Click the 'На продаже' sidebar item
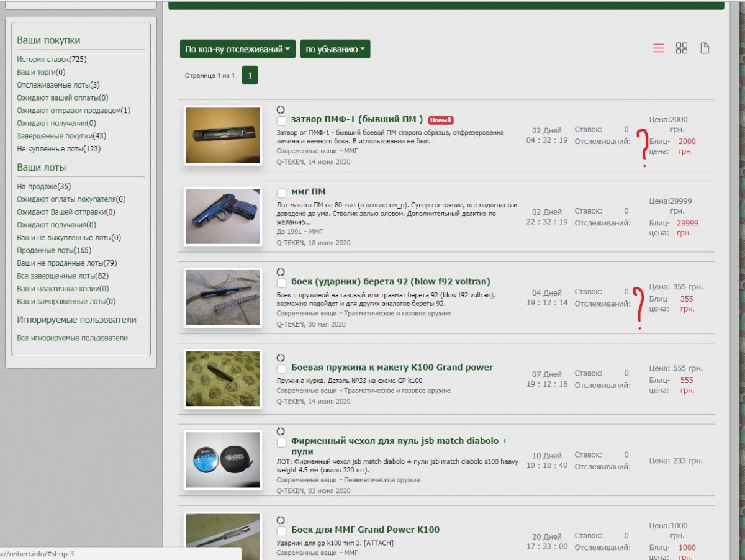 43,186
